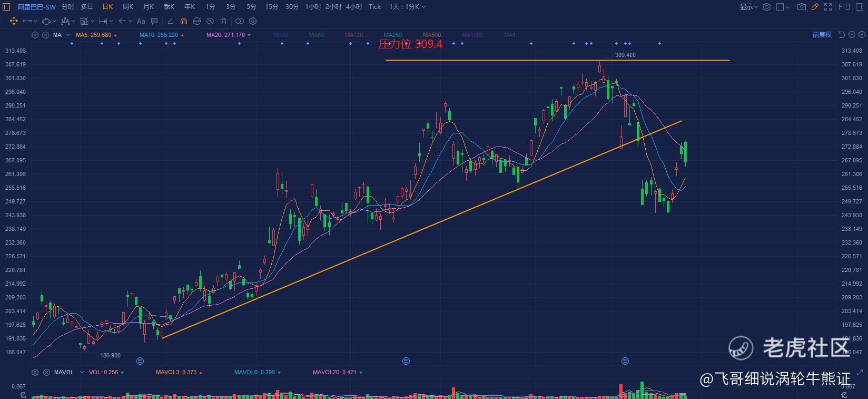This screenshot has height=399, width=868.
Task: Take a chart screenshot with camera icon
Action: [x=802, y=7]
